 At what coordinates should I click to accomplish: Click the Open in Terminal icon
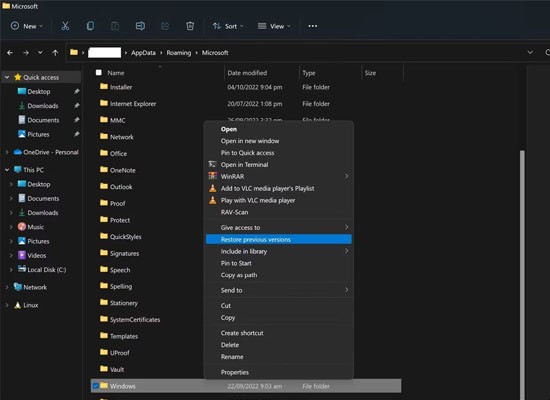[213, 164]
